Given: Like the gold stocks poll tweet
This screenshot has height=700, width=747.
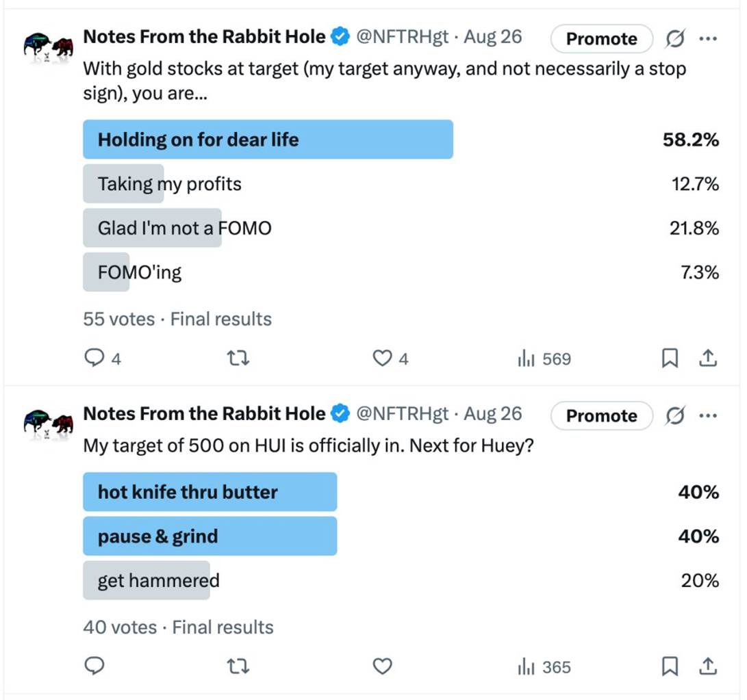Looking at the screenshot, I should 382,358.
